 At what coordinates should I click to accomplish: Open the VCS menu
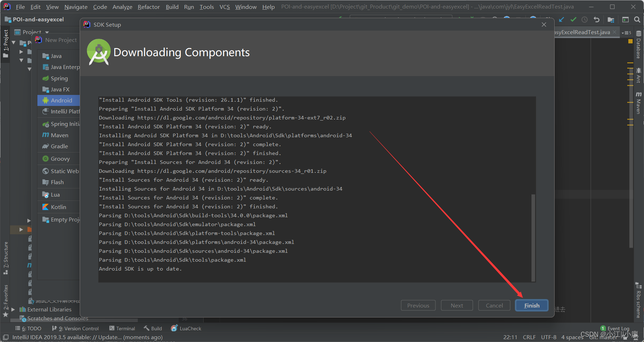pos(225,7)
